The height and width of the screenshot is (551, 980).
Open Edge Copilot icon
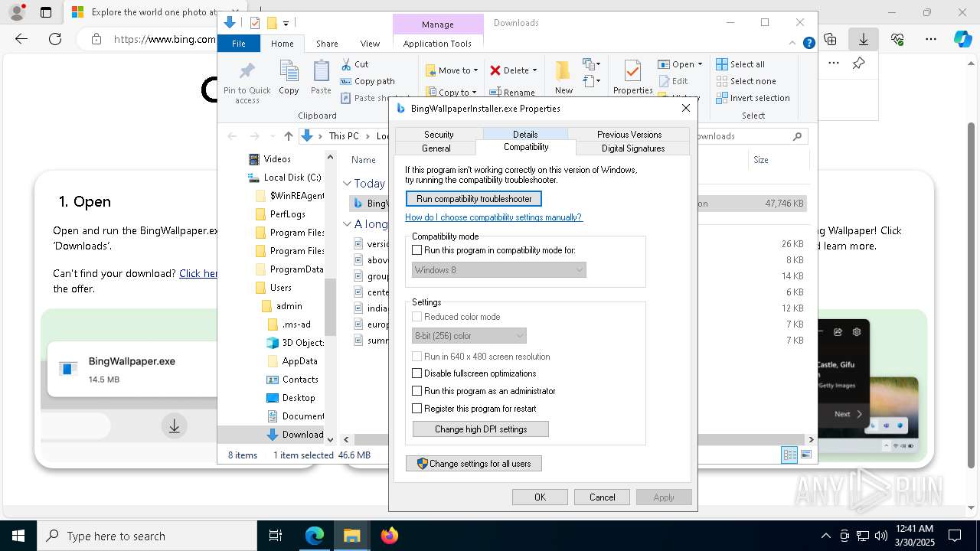[962, 39]
